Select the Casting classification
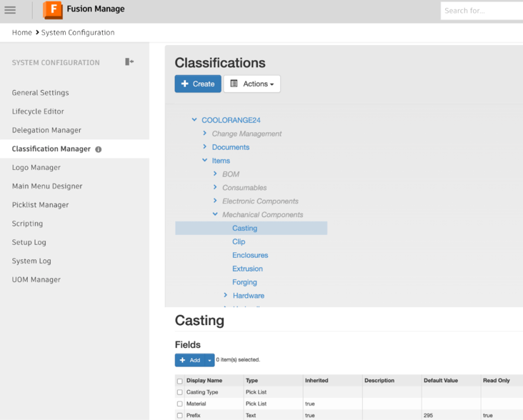Screen dimensions: 523x420 tap(245, 228)
